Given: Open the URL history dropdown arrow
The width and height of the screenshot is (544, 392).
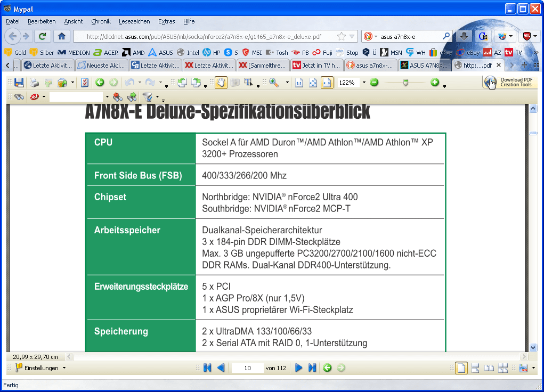Looking at the screenshot, I should [x=352, y=36].
